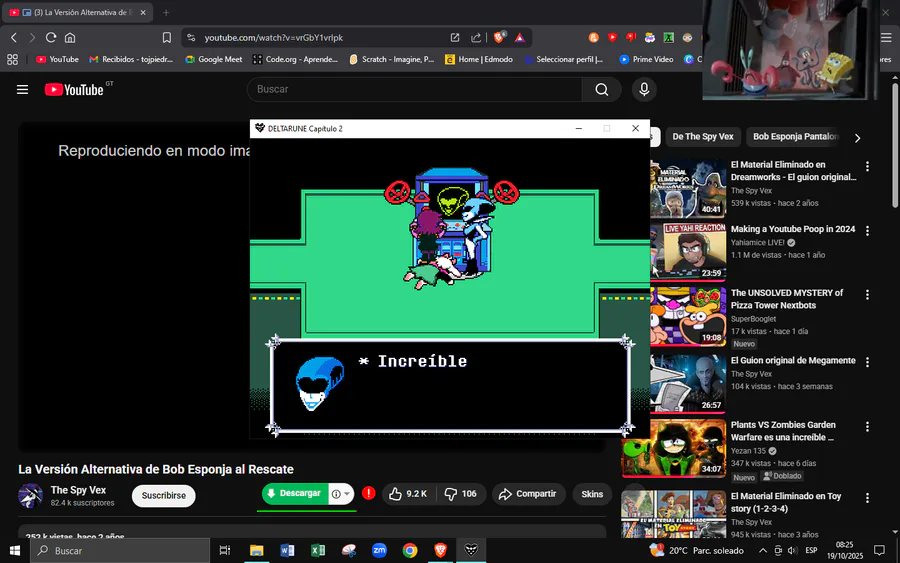This screenshot has height=563, width=900.
Task: Open the Prime Video bookmark
Action: pos(646,59)
